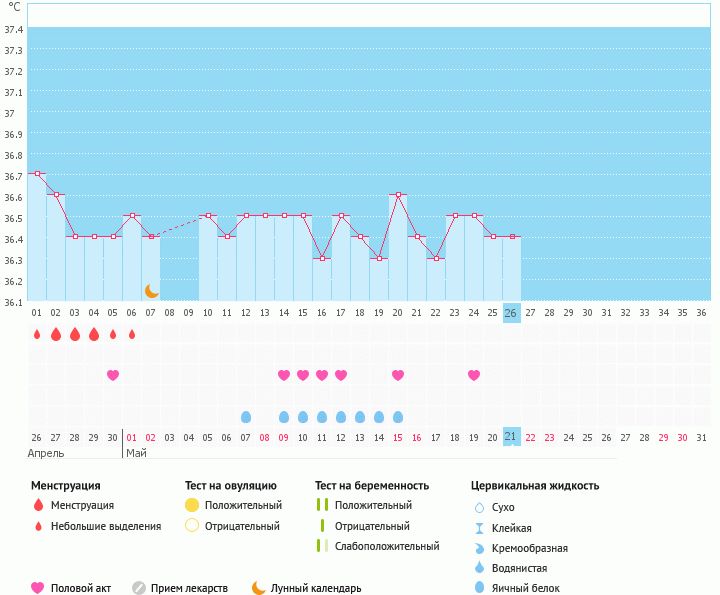Select highlighted date 21 in the bottom row

(x=511, y=437)
